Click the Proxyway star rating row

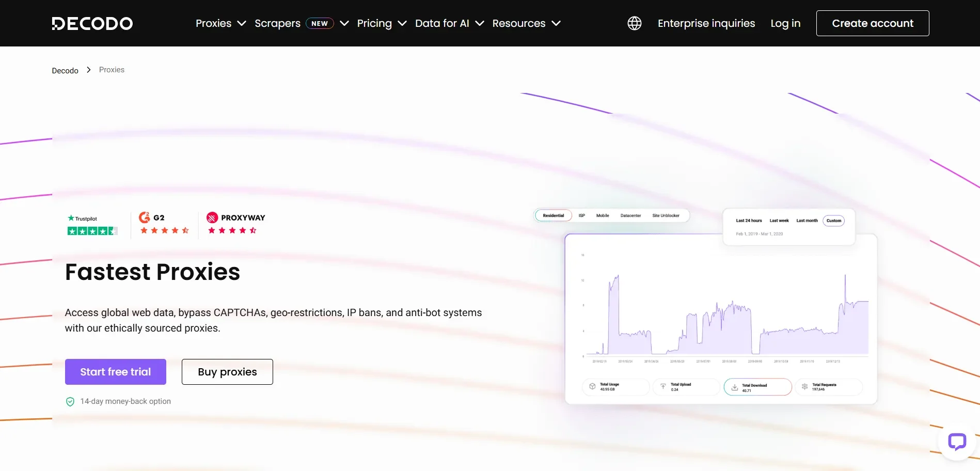[x=232, y=230]
